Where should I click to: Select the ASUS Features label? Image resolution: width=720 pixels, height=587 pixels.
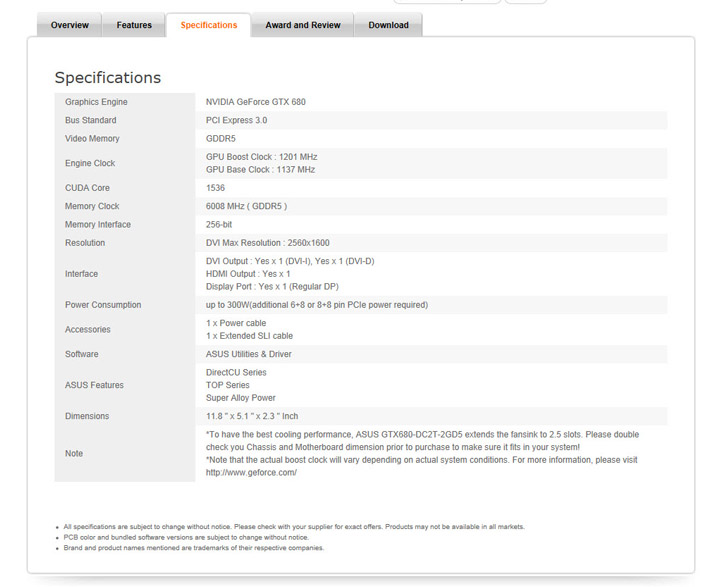(x=94, y=385)
